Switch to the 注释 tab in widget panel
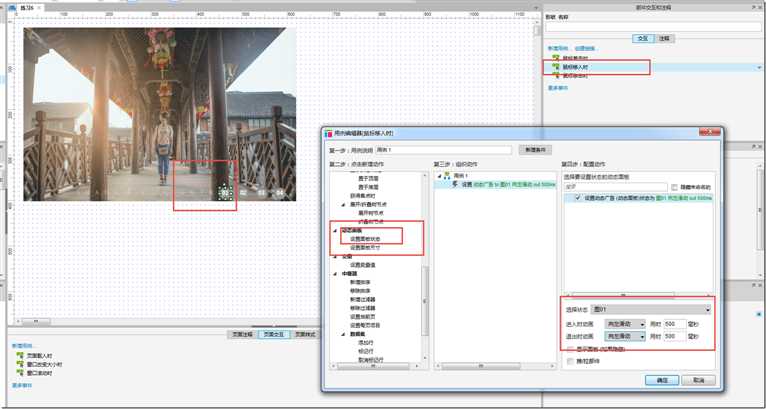Screen dimensions: 766x409 [664, 38]
